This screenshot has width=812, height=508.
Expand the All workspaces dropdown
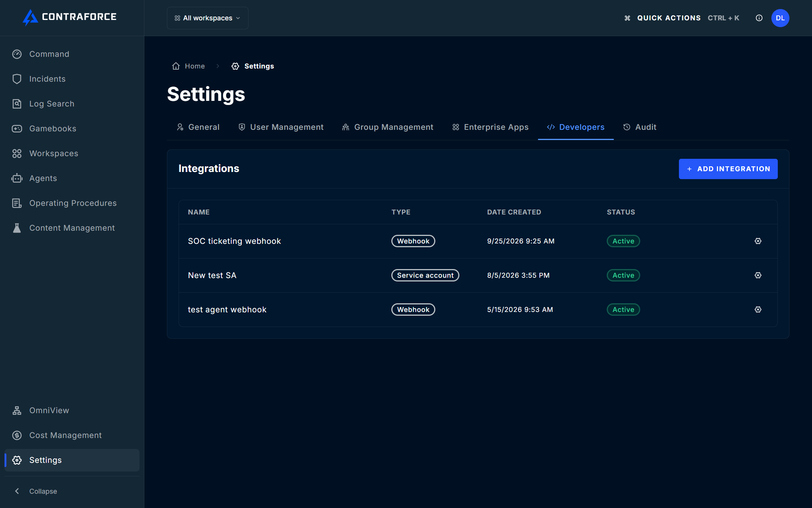208,18
